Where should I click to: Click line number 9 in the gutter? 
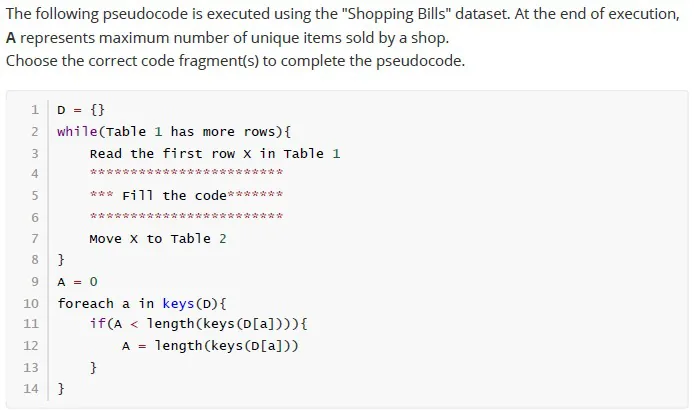point(35,281)
